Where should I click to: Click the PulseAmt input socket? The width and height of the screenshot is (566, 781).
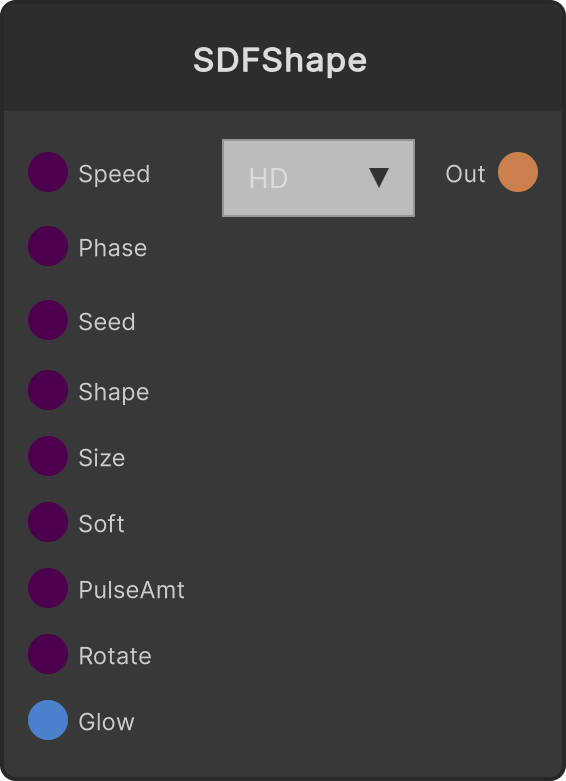pos(48,588)
